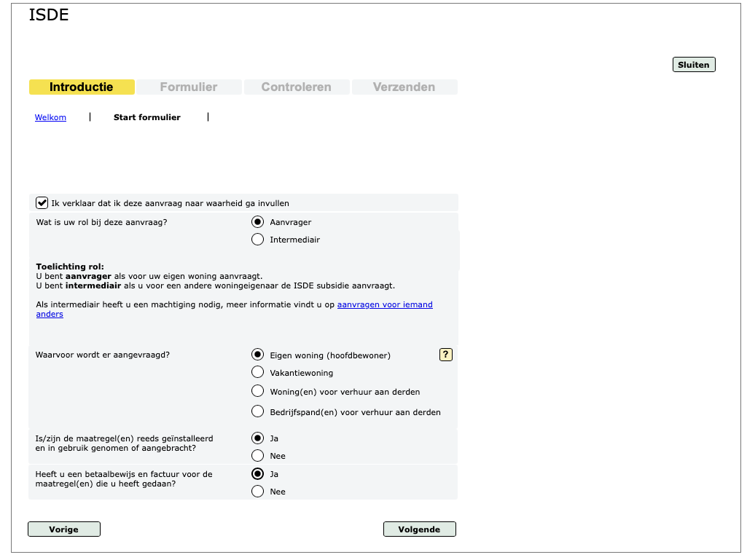Screen dimensions: 747x560
Task: Open the Formulier tab
Action: 189,87
